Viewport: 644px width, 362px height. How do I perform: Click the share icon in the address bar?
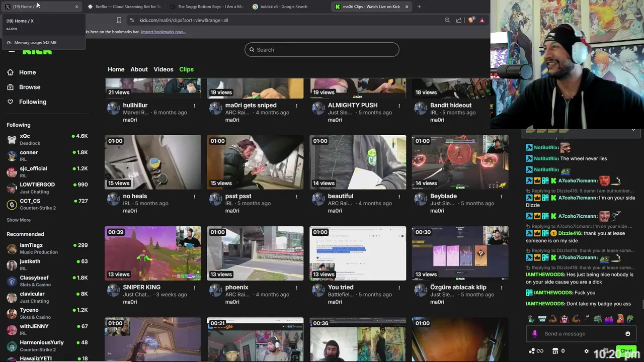click(459, 20)
